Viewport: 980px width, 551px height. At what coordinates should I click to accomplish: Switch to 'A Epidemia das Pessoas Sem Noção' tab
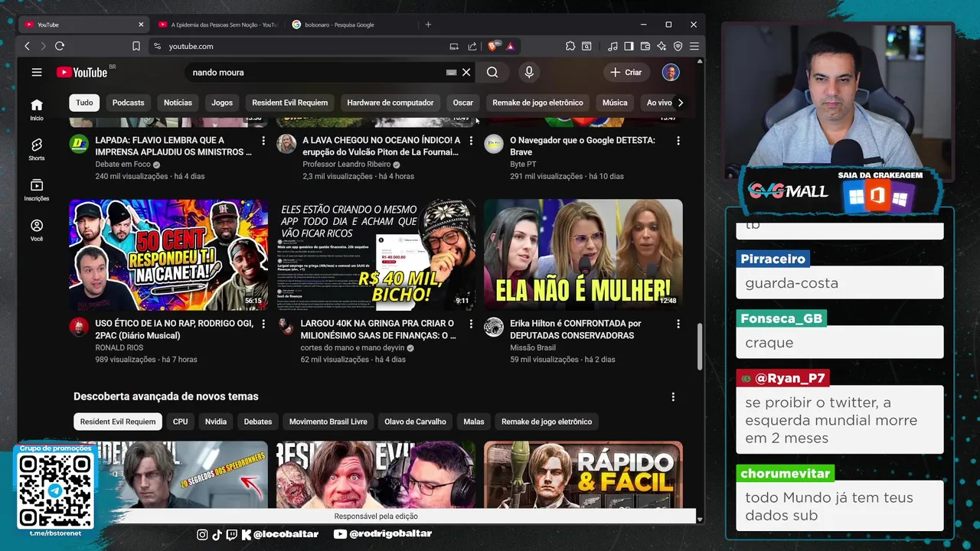click(217, 24)
